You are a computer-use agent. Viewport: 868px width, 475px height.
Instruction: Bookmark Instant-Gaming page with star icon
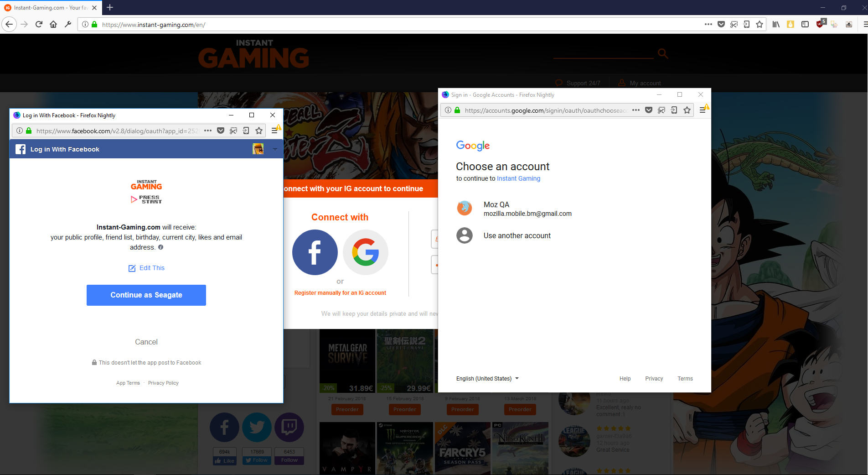[x=759, y=24]
